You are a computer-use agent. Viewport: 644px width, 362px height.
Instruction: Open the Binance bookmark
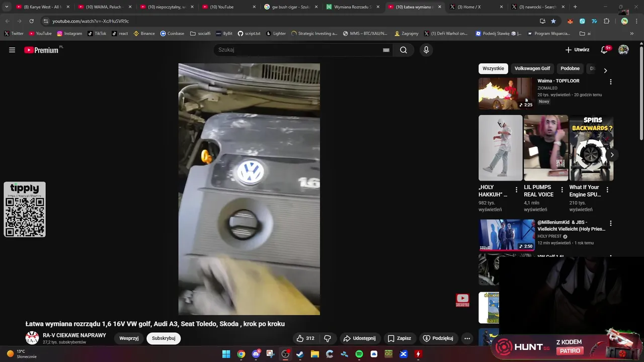[144, 34]
